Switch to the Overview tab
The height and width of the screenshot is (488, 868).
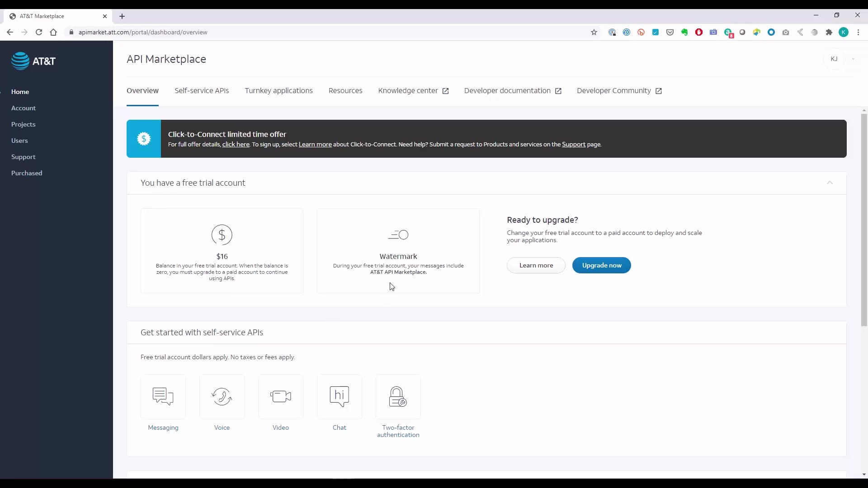point(142,91)
